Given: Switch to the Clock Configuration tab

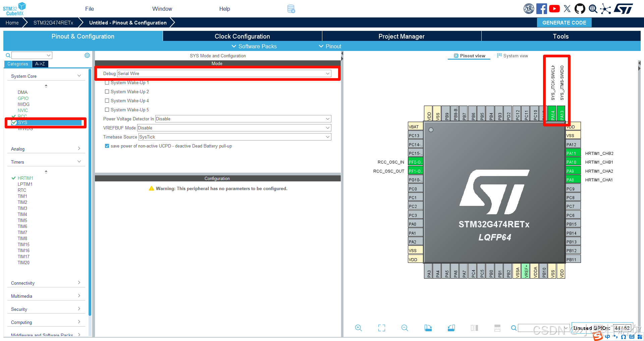Looking at the screenshot, I should tap(242, 36).
